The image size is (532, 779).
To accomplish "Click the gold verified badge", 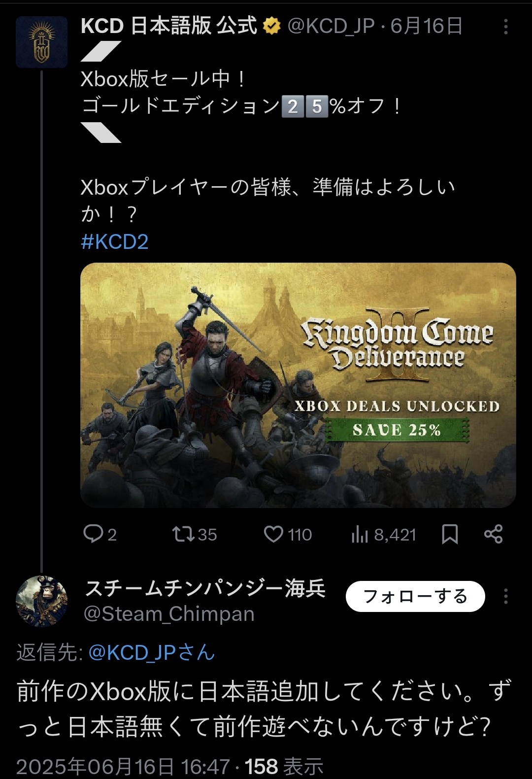I will click(x=271, y=26).
